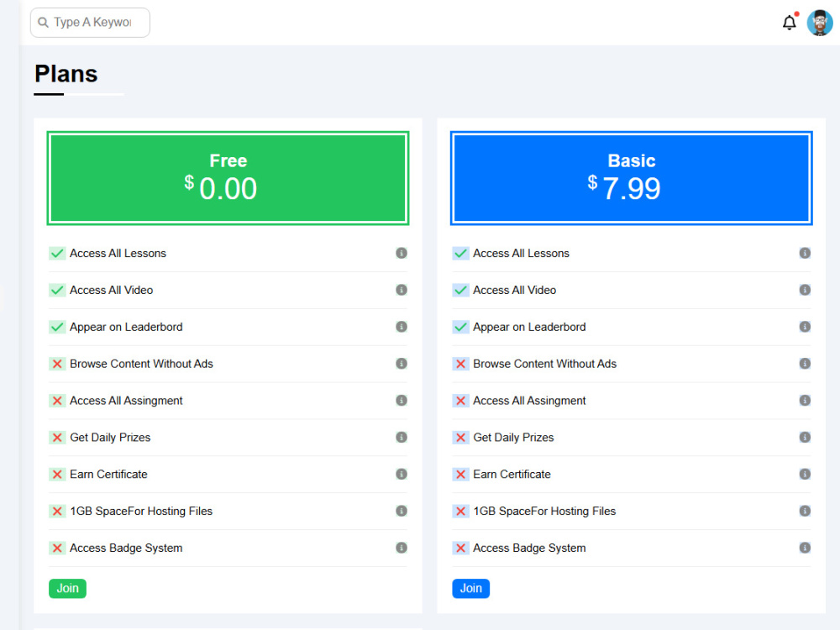Viewport: 840px width, 630px height.
Task: Select Free plan text Access All Assingment
Action: point(126,401)
